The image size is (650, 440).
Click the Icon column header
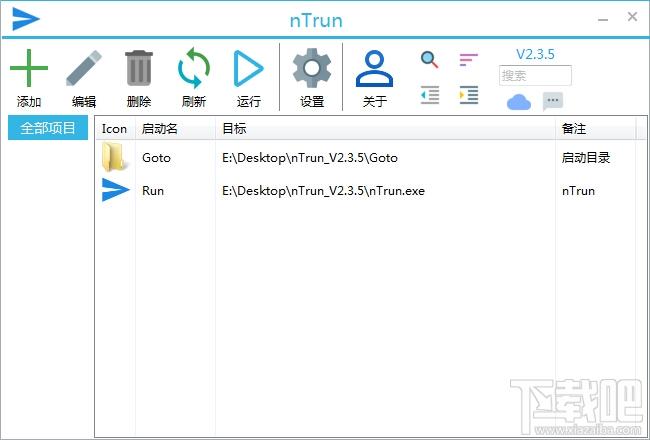point(114,129)
